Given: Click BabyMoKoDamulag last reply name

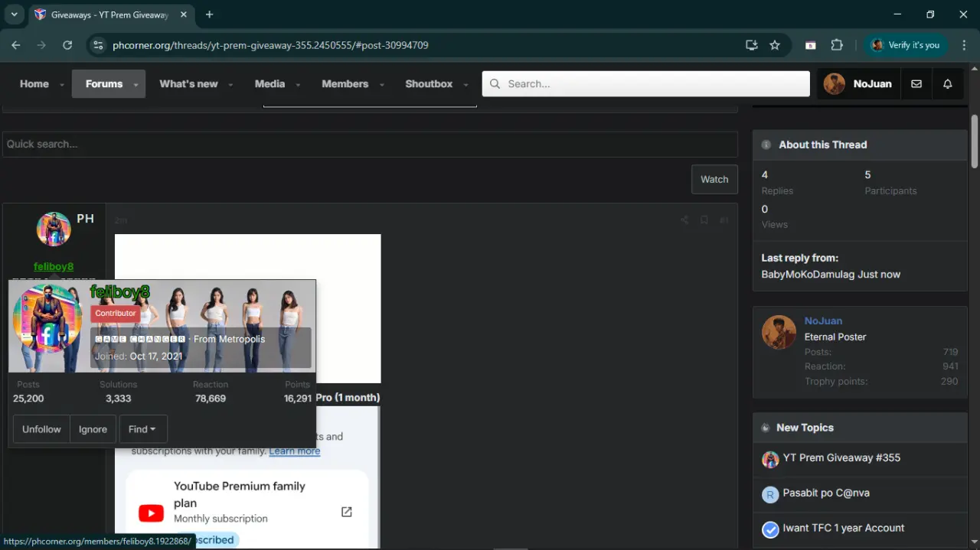Looking at the screenshot, I should tap(808, 274).
